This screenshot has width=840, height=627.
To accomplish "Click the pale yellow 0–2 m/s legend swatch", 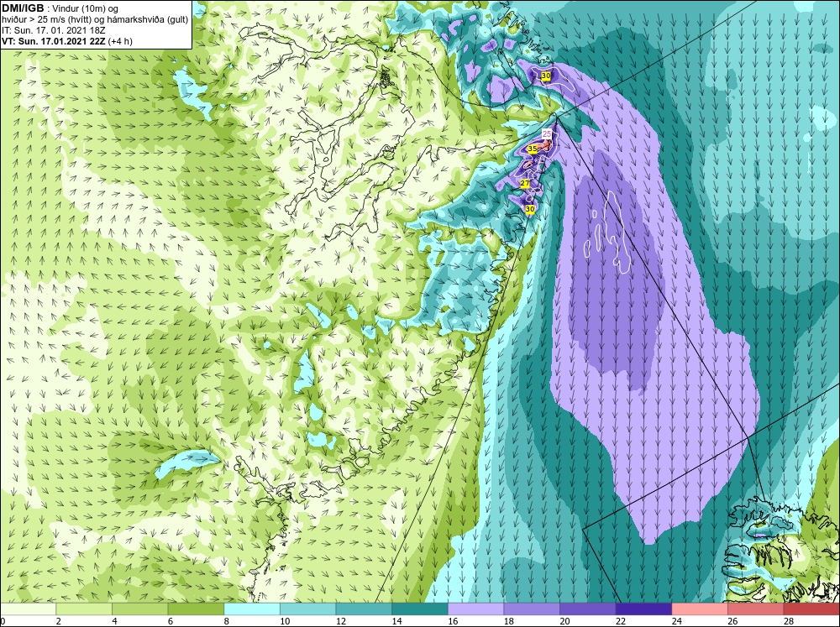I will [28, 609].
